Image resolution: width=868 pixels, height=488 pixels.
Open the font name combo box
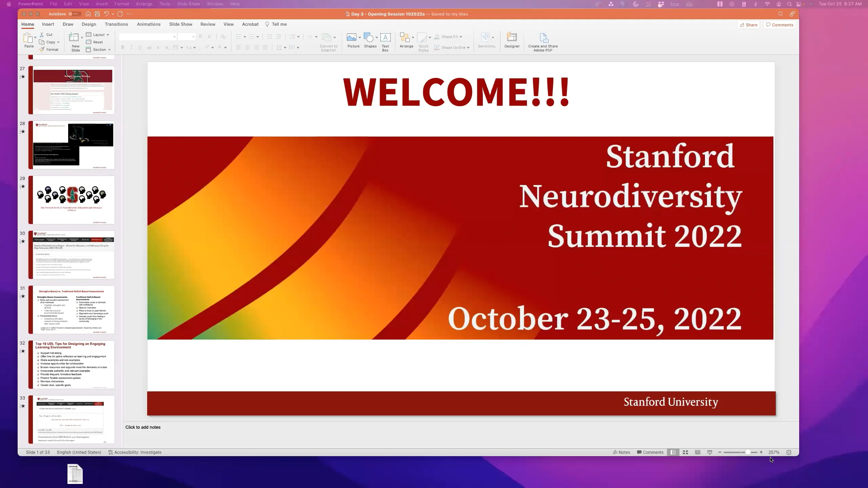tap(147, 37)
